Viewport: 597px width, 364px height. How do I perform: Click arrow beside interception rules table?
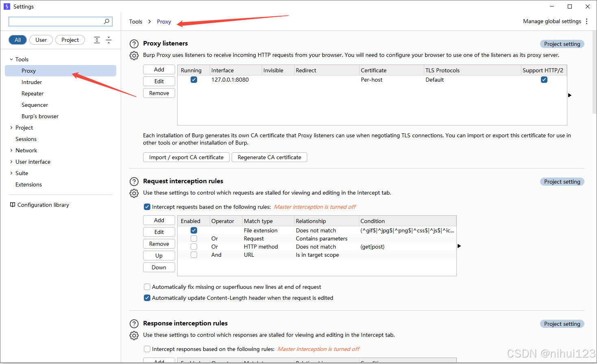point(459,246)
